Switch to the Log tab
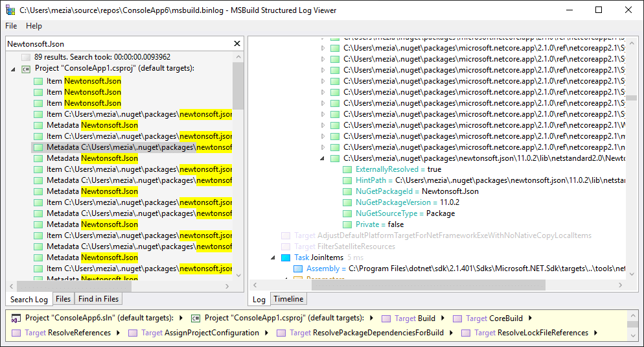Image resolution: width=644 pixels, height=347 pixels. [x=259, y=299]
